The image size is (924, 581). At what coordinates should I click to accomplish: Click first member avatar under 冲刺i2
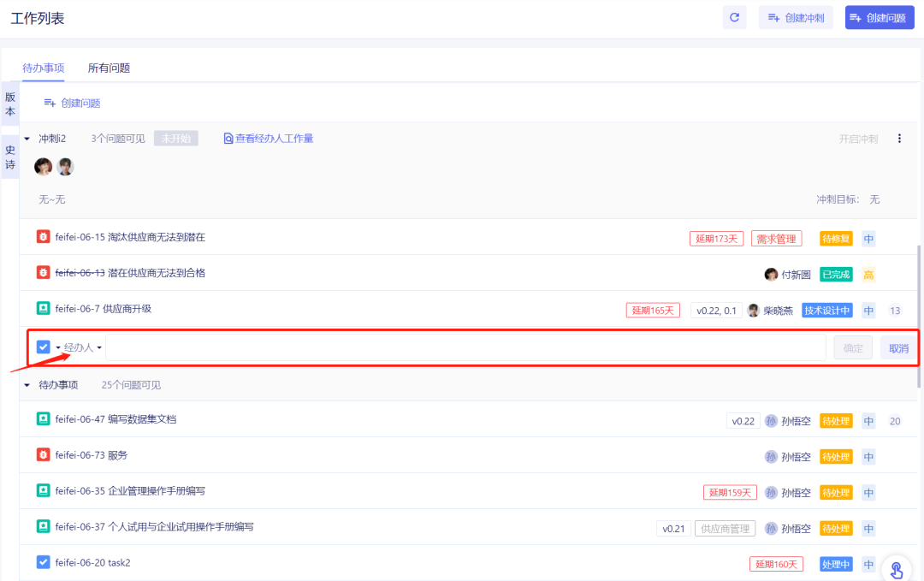tap(43, 167)
